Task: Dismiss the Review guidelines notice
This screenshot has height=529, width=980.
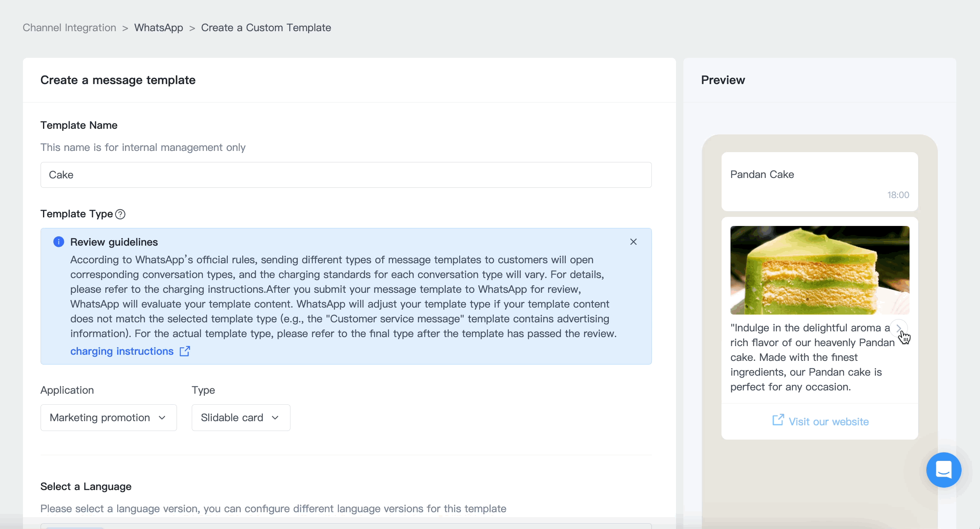Action: click(x=633, y=242)
